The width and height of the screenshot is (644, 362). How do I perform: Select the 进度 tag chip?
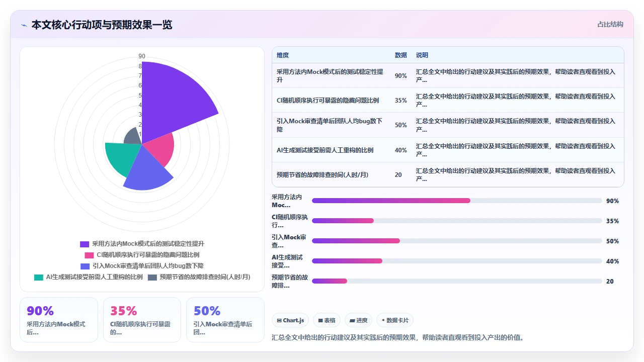358,320
